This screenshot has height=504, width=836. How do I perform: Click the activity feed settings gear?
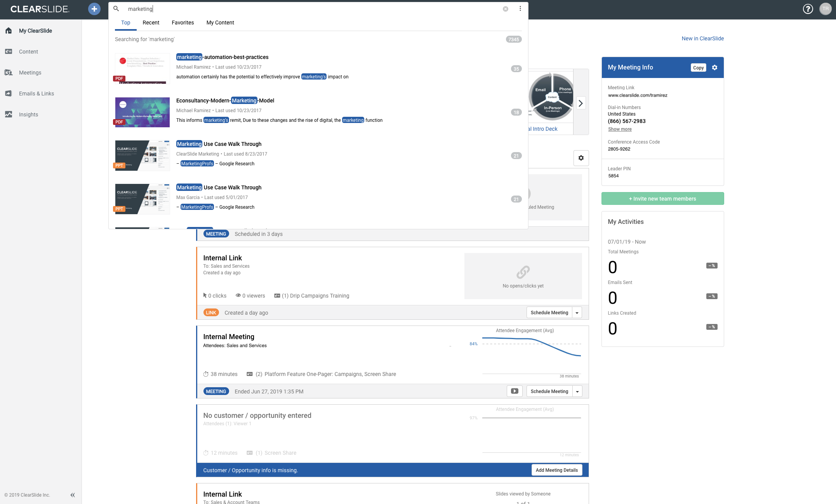tap(581, 158)
